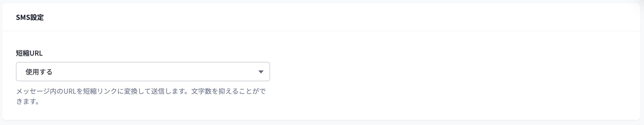Click the SMS設定 title text
Viewport: 644px width, 125px height.
click(30, 18)
